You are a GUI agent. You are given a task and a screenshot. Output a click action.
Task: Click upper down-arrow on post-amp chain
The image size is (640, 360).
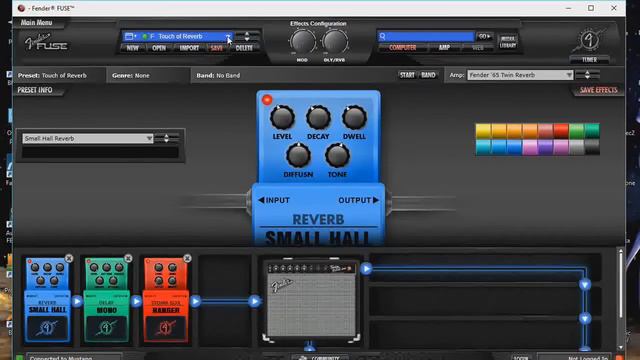[x=585, y=285]
